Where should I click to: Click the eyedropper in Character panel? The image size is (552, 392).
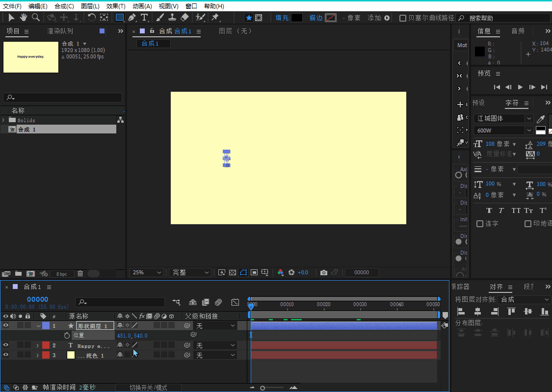(x=541, y=119)
